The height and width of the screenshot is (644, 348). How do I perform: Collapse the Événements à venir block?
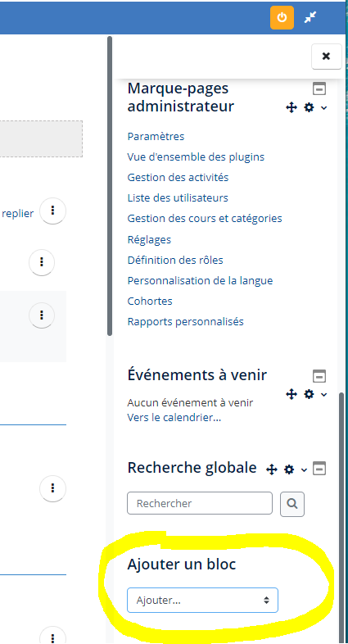tap(319, 376)
